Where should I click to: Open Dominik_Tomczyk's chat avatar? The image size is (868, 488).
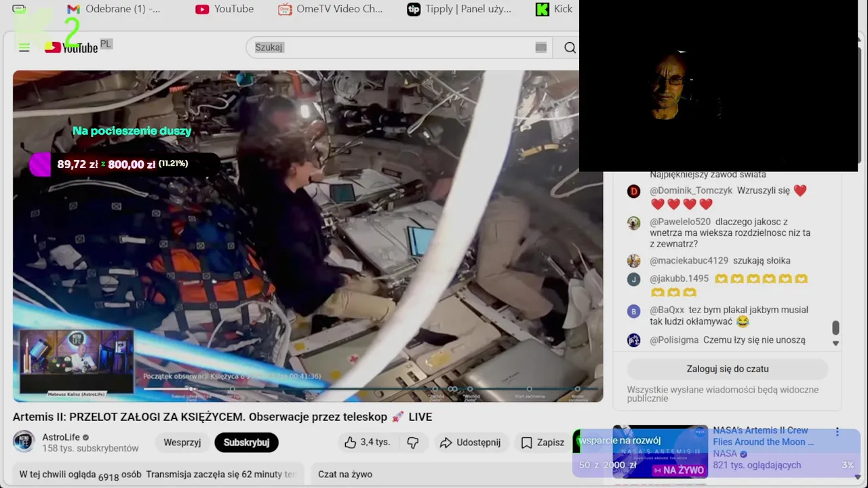[x=634, y=191]
